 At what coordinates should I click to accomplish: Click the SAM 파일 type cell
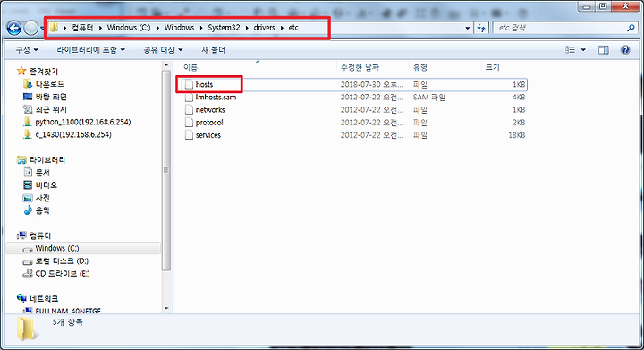[429, 98]
